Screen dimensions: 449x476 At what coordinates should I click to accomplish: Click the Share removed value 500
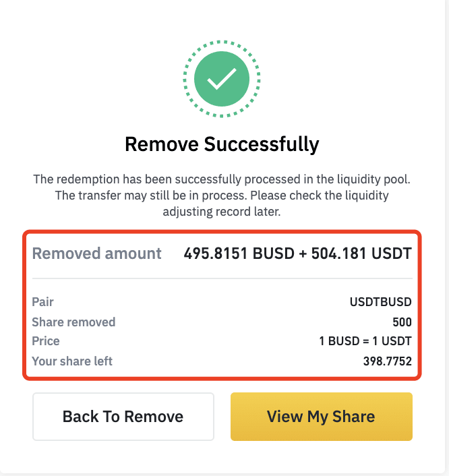click(x=402, y=322)
